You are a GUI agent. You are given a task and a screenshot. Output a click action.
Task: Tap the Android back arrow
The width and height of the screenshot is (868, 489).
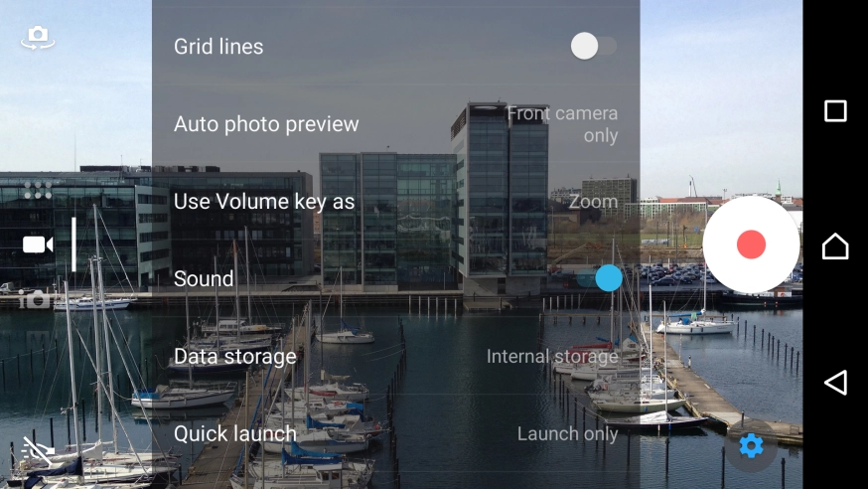point(835,382)
